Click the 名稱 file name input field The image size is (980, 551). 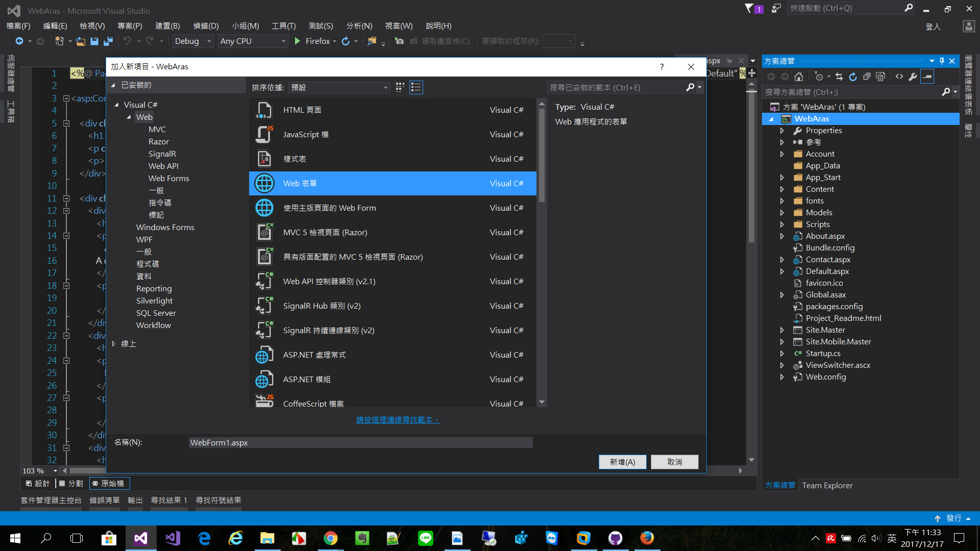coord(360,442)
